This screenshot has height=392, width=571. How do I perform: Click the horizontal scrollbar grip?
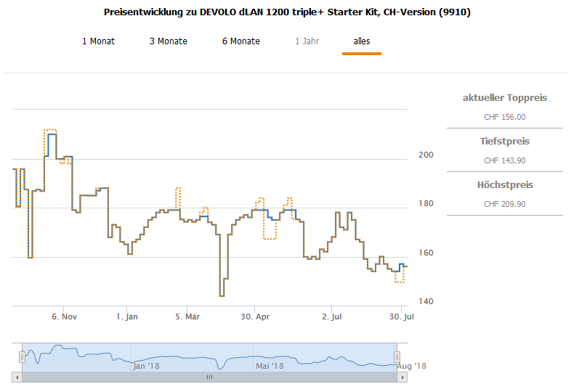click(x=209, y=377)
